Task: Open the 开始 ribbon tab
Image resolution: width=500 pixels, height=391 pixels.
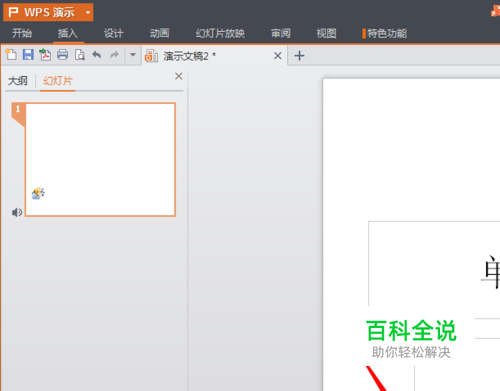Action: click(22, 33)
